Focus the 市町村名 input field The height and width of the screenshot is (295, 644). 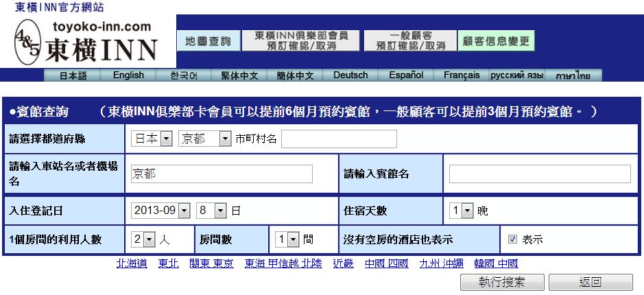click(x=339, y=139)
